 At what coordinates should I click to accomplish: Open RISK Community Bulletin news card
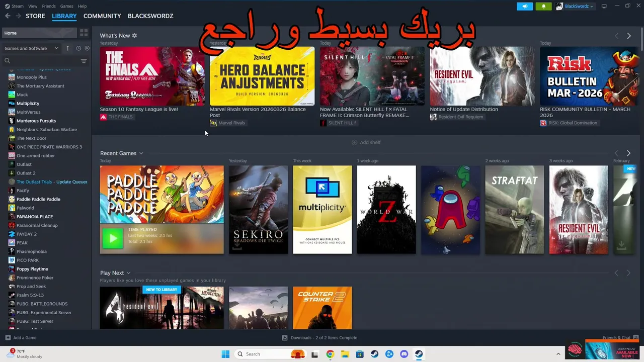pos(589,76)
